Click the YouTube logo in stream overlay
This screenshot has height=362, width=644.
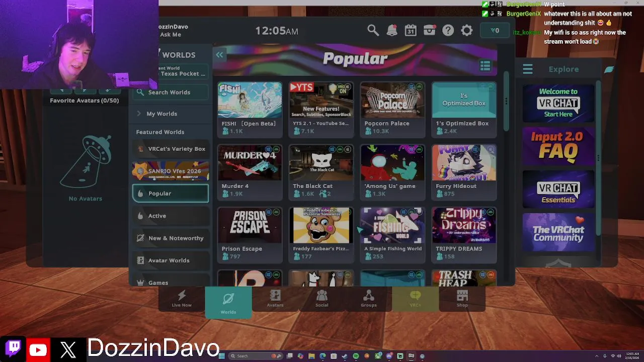pos(38,349)
